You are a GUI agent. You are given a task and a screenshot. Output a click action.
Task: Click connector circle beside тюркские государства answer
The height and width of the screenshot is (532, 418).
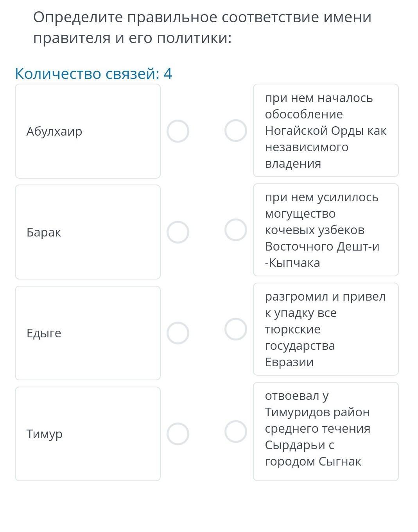point(236,329)
